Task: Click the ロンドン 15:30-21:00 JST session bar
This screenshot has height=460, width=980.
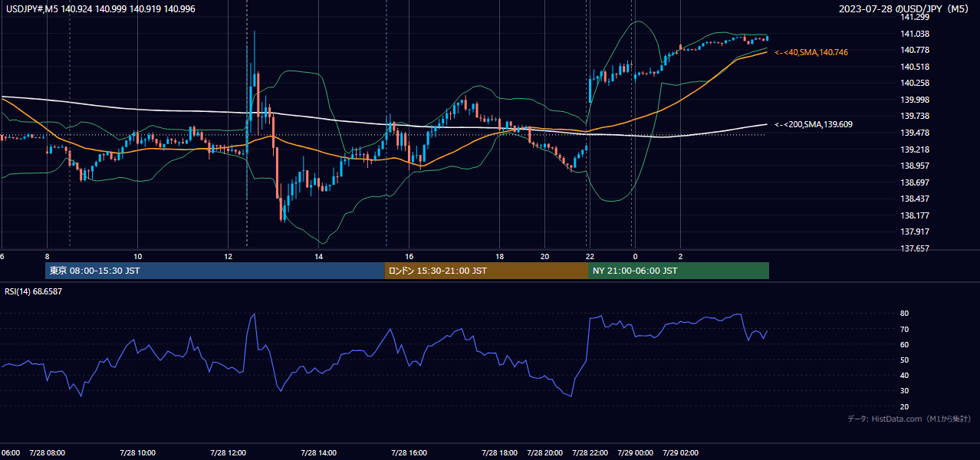Action: point(486,271)
